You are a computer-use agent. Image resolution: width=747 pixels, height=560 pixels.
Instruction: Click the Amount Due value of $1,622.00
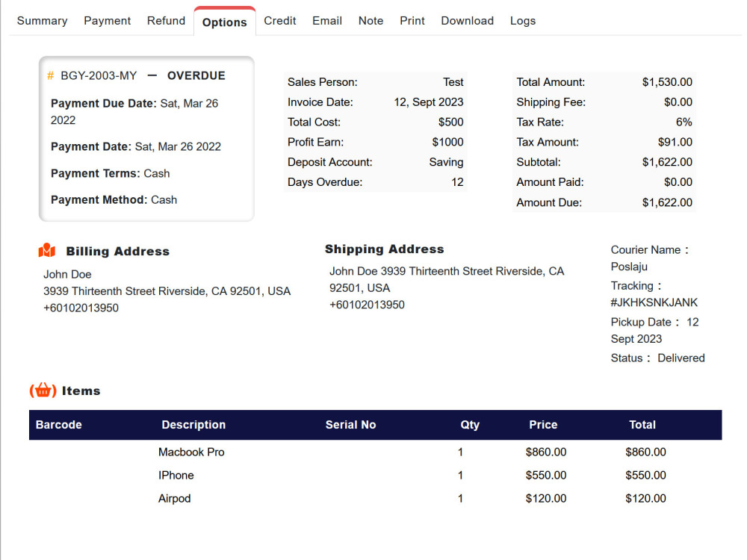(x=667, y=202)
